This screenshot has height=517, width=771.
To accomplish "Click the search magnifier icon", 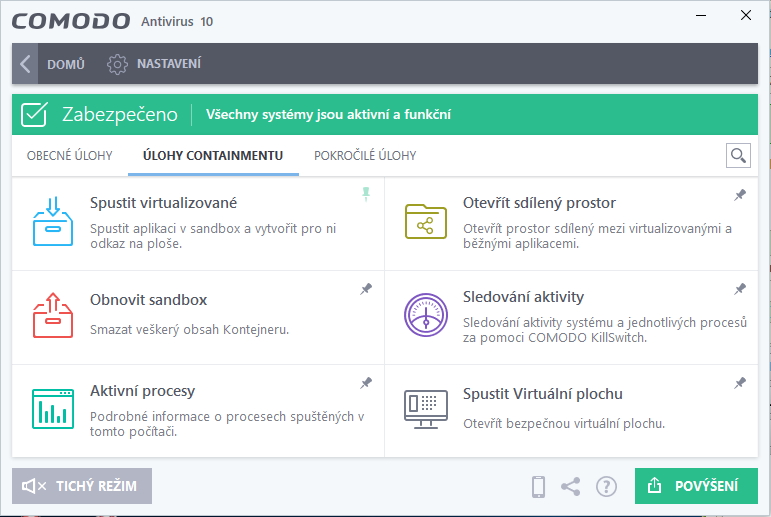I will (x=738, y=155).
